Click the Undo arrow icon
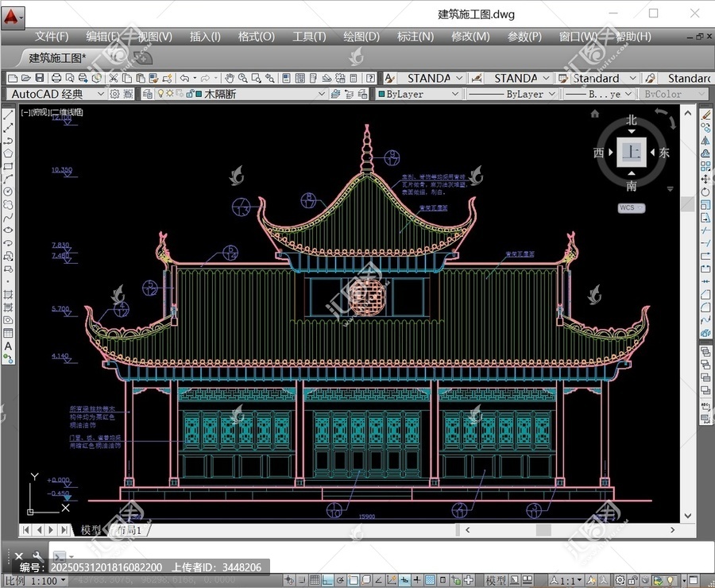 coord(184,78)
